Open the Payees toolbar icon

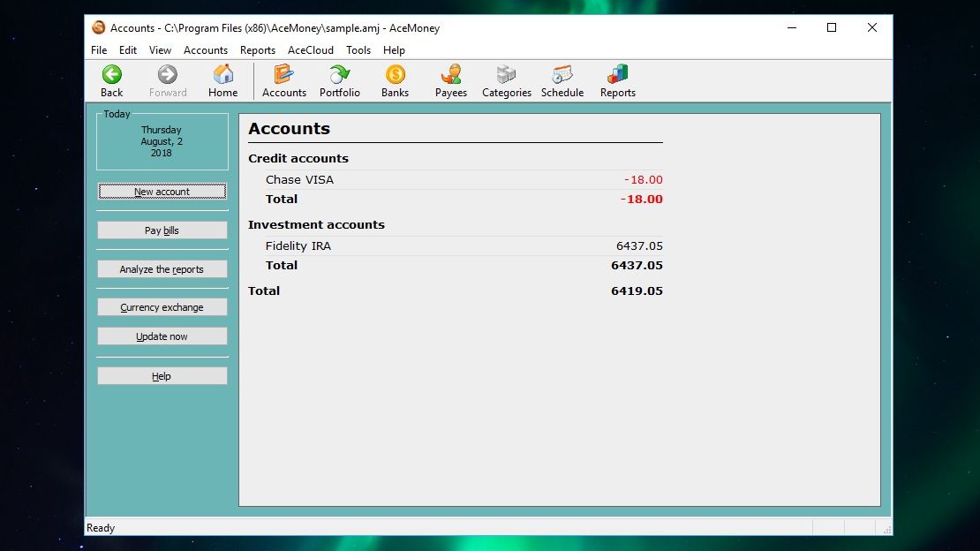pyautogui.click(x=450, y=74)
